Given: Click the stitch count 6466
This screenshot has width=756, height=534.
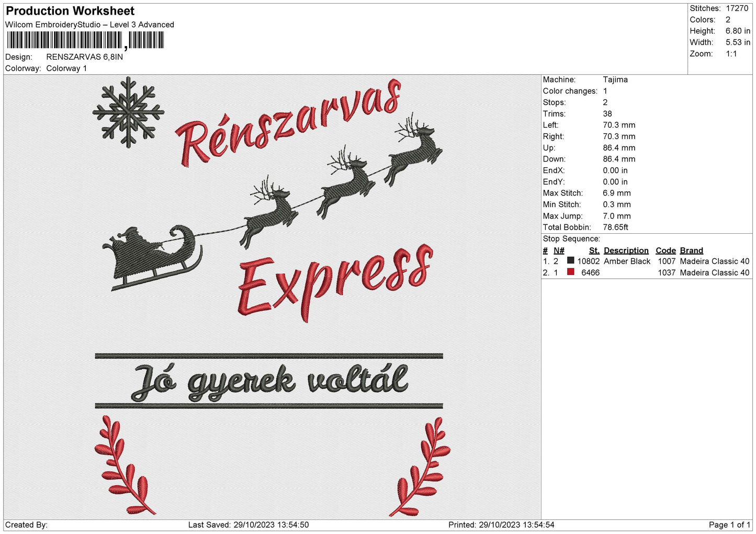Looking at the screenshot, I should pyautogui.click(x=590, y=273).
